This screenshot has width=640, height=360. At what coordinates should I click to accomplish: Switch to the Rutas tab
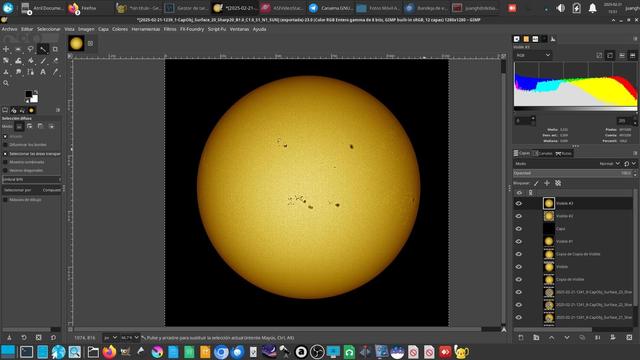point(564,153)
